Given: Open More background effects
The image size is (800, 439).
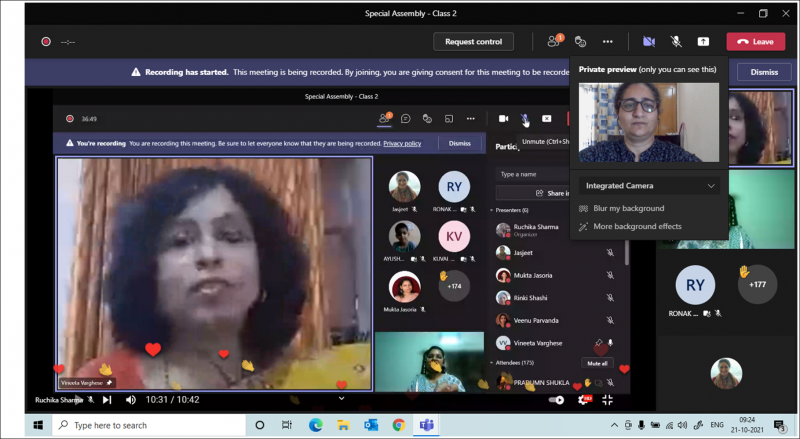Looking at the screenshot, I should tap(637, 226).
